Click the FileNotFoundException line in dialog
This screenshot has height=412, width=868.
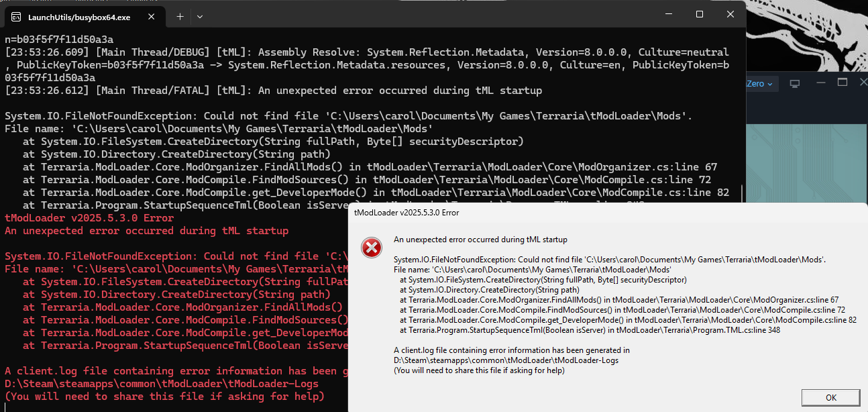(609, 260)
